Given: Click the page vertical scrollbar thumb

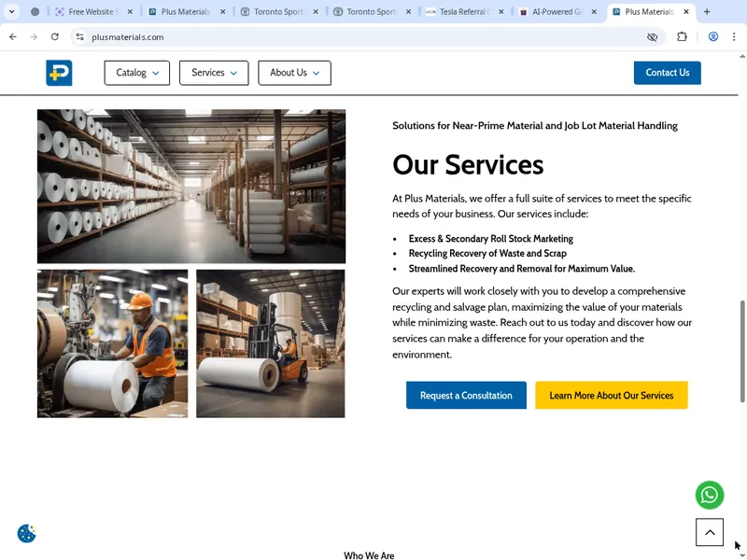Looking at the screenshot, I should tap(742, 352).
